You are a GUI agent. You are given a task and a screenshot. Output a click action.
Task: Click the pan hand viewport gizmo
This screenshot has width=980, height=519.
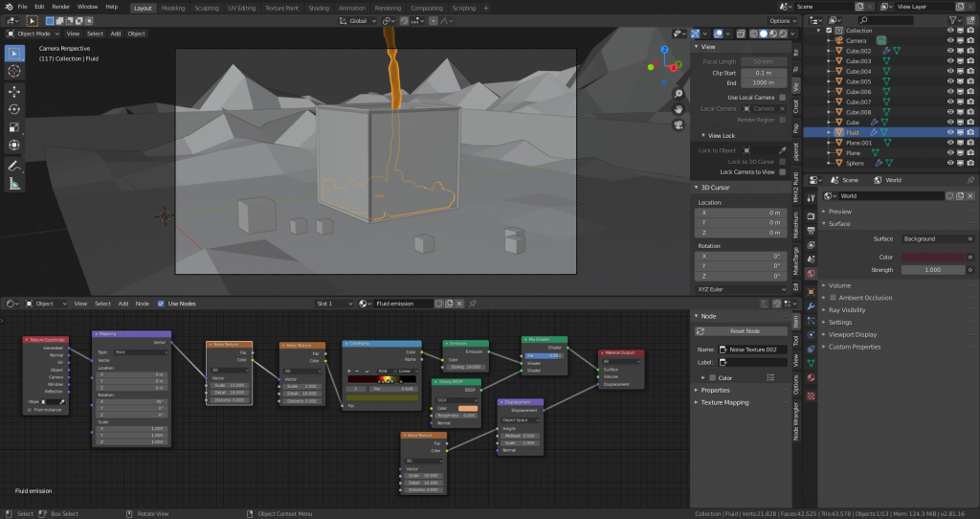click(679, 109)
